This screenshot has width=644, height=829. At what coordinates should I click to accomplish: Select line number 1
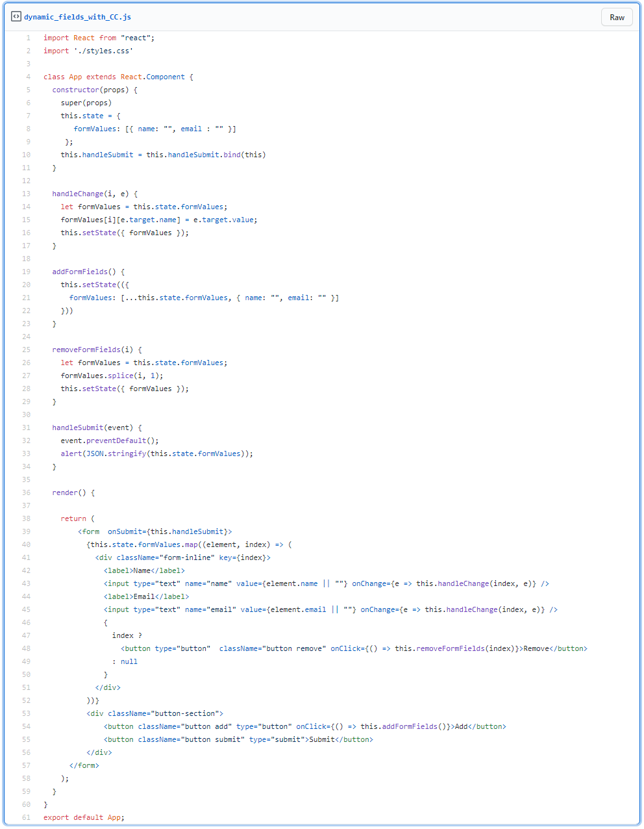tap(28, 38)
